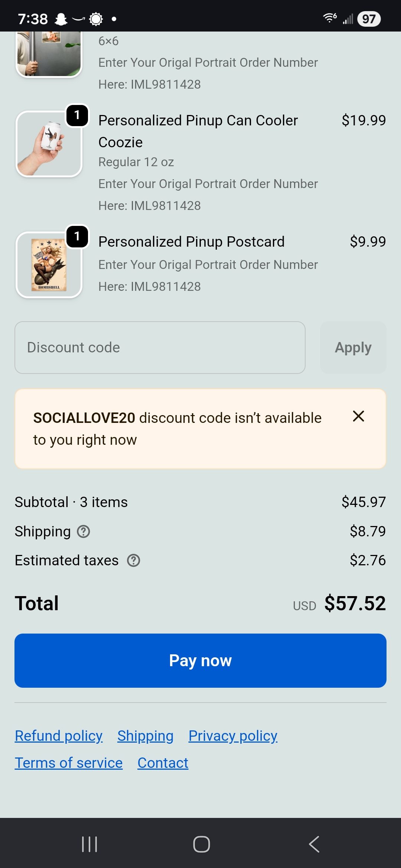Tap the Apply discount button
Viewport: 401px width, 868px height.
click(353, 348)
